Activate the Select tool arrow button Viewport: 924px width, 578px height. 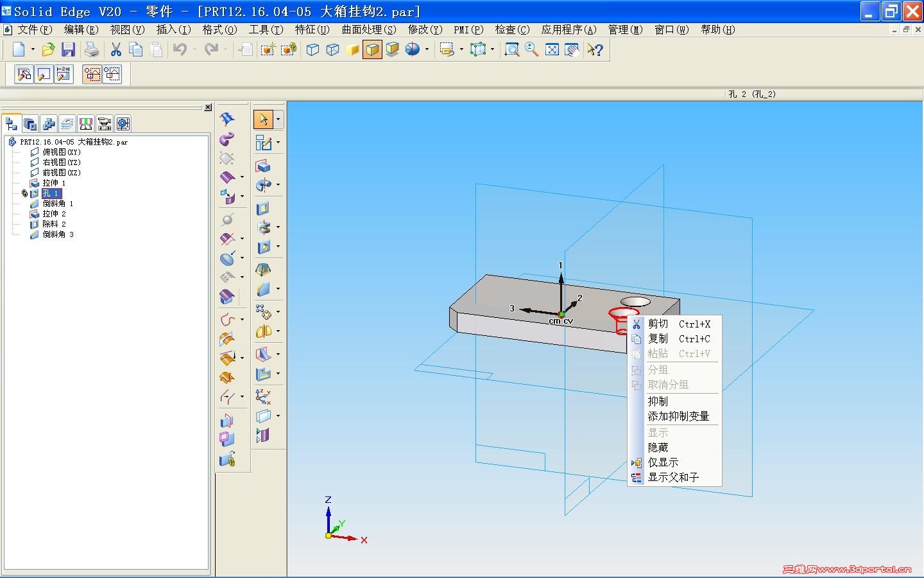263,119
